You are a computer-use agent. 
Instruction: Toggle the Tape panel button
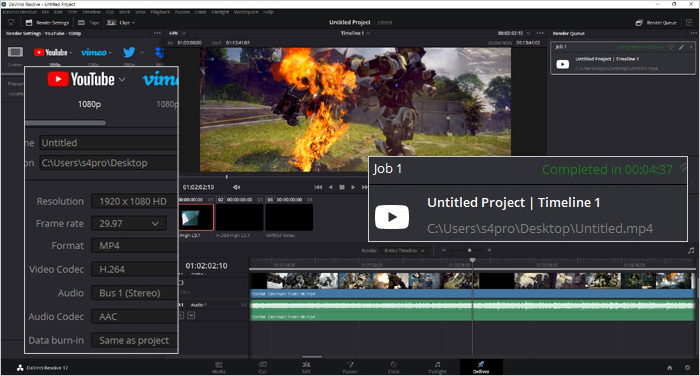coord(89,22)
